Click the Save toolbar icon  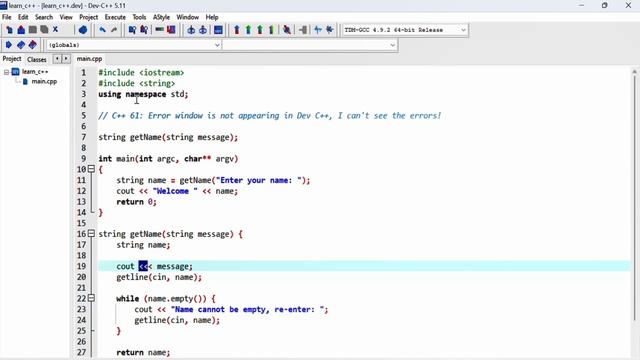(33, 30)
